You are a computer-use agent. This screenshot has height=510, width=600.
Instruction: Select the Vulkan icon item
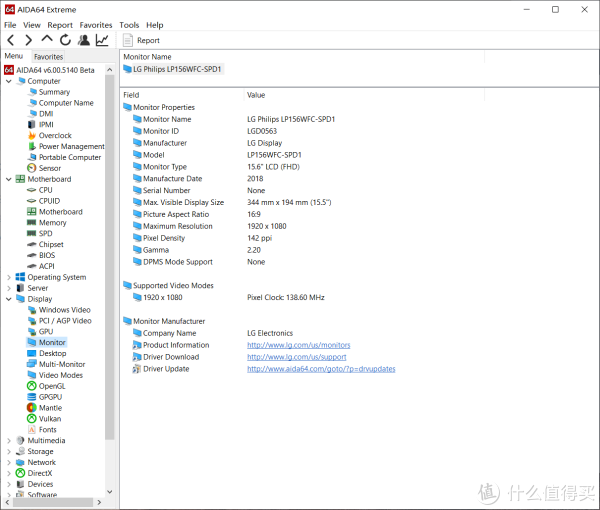pos(32,419)
